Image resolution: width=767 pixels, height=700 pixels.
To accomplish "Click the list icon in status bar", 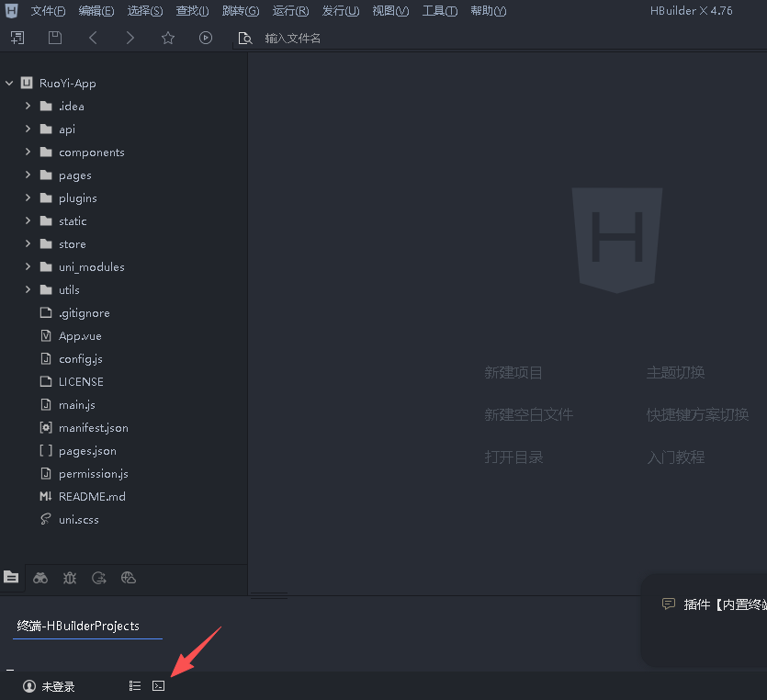I will pyautogui.click(x=135, y=686).
